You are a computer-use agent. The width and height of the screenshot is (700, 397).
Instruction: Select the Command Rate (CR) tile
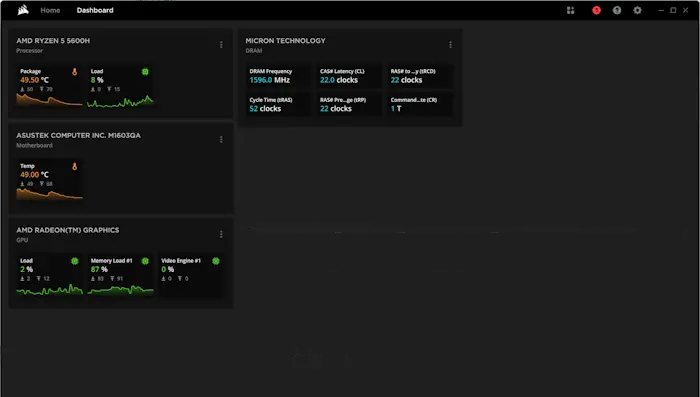coord(420,104)
